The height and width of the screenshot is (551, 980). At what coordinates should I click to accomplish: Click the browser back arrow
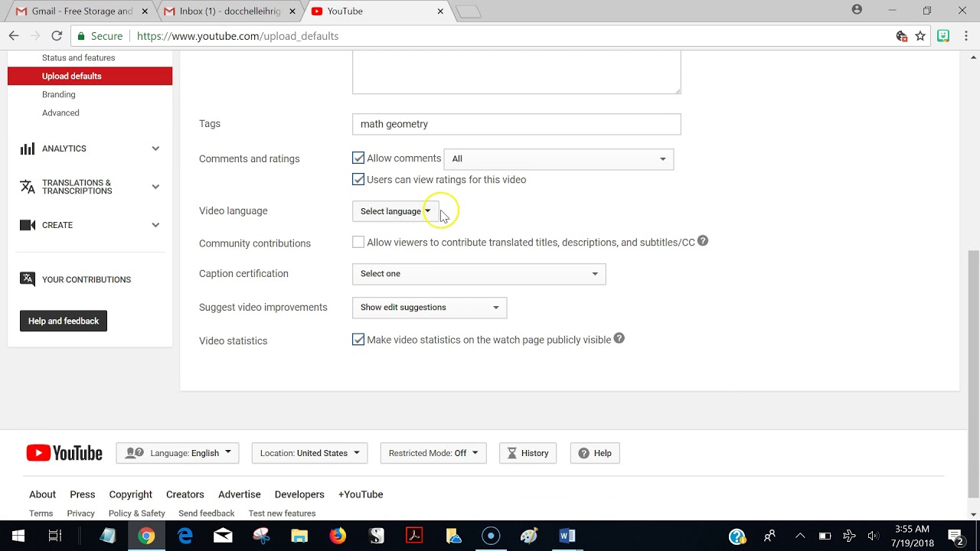pyautogui.click(x=13, y=36)
